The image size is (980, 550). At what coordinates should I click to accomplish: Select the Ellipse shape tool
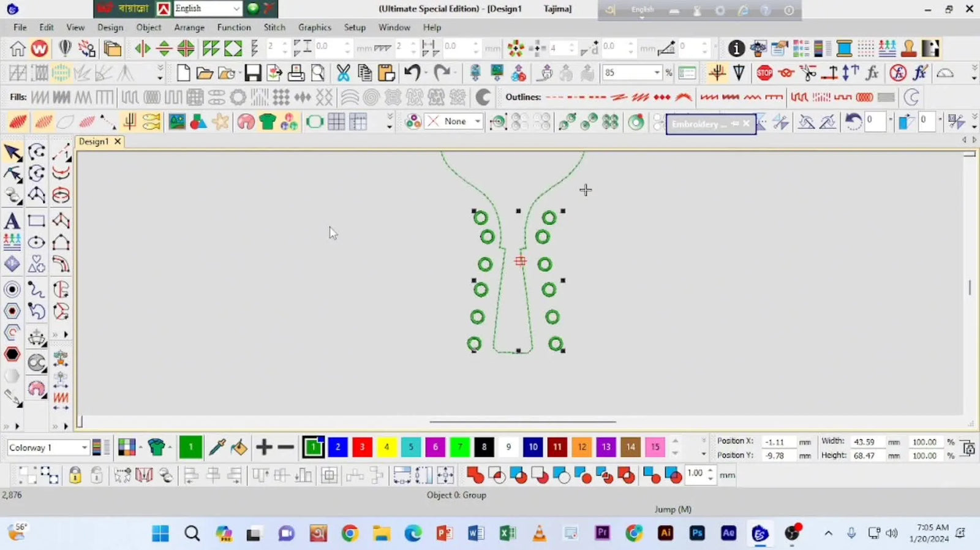click(x=36, y=243)
